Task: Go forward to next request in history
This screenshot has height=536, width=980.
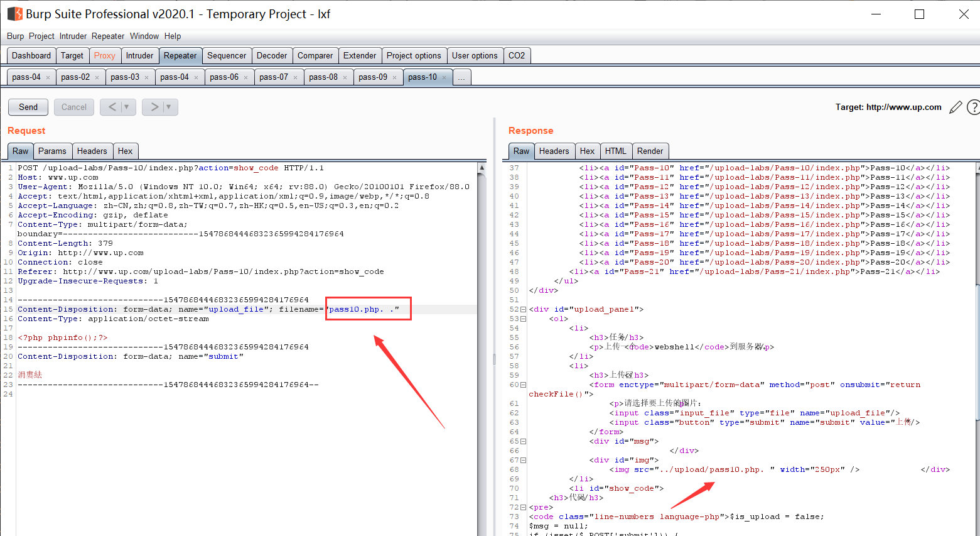Action: (x=154, y=107)
